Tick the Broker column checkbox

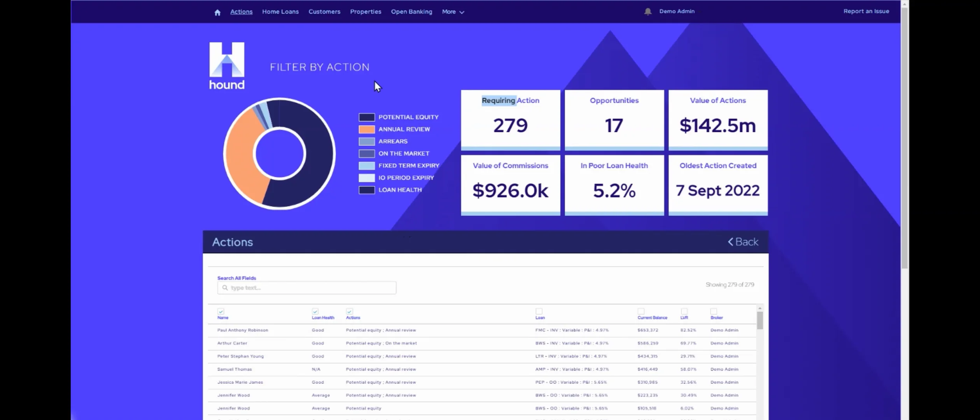pos(714,311)
